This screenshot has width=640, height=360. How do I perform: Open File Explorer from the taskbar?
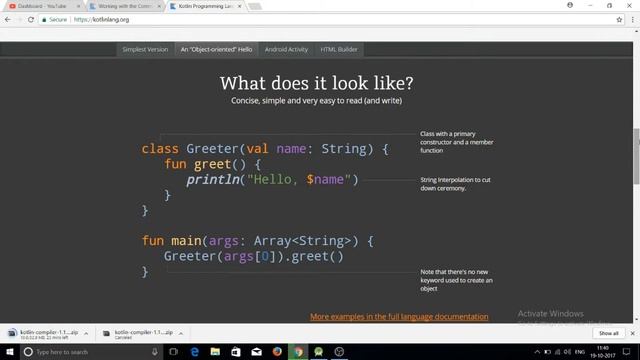click(215, 352)
